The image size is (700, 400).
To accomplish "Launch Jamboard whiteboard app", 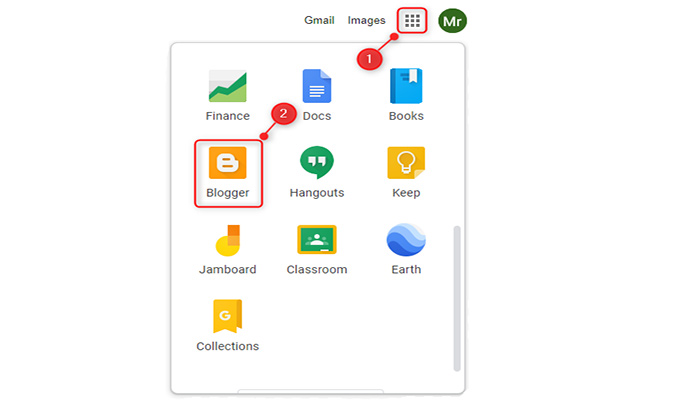I will (x=228, y=250).
